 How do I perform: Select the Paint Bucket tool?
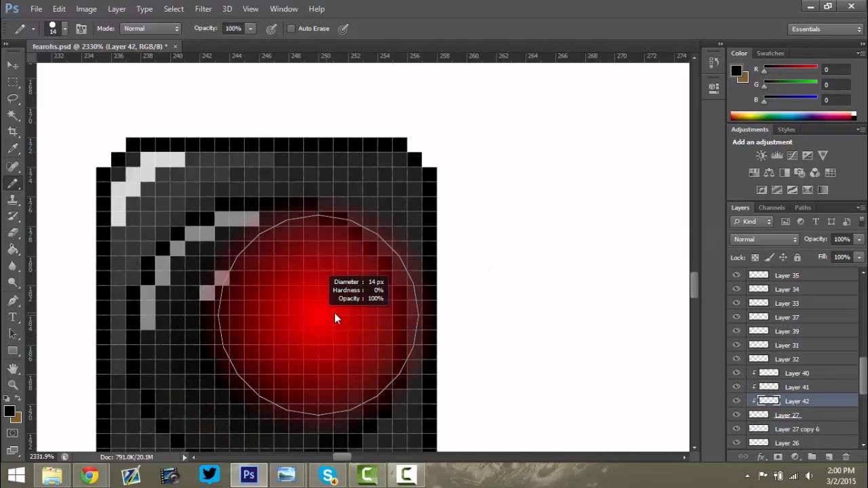13,250
